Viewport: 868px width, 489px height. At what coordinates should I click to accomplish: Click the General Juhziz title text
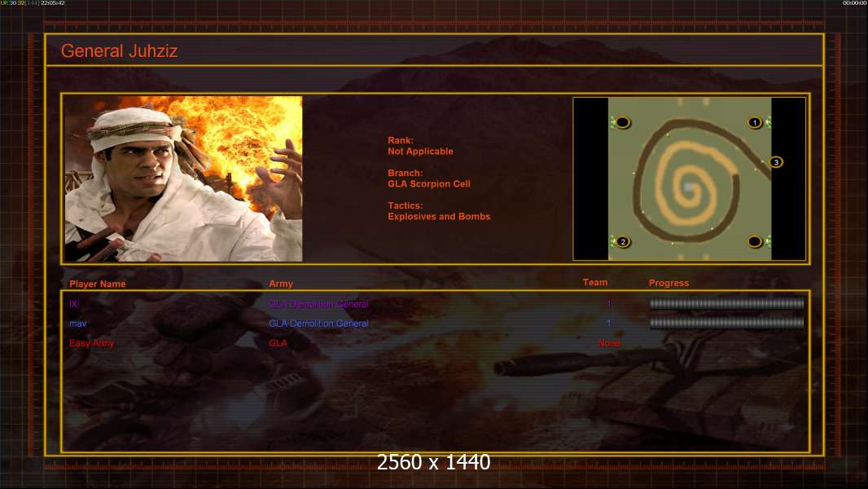(x=119, y=51)
